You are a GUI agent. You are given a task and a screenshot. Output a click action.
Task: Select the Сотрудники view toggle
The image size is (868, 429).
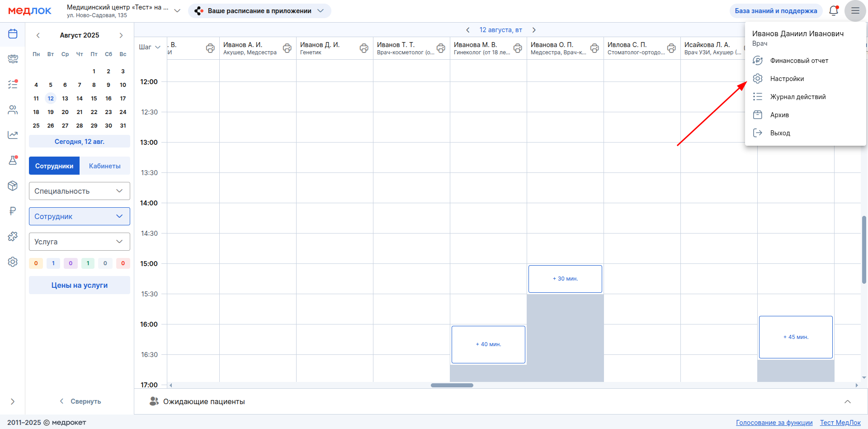point(54,166)
